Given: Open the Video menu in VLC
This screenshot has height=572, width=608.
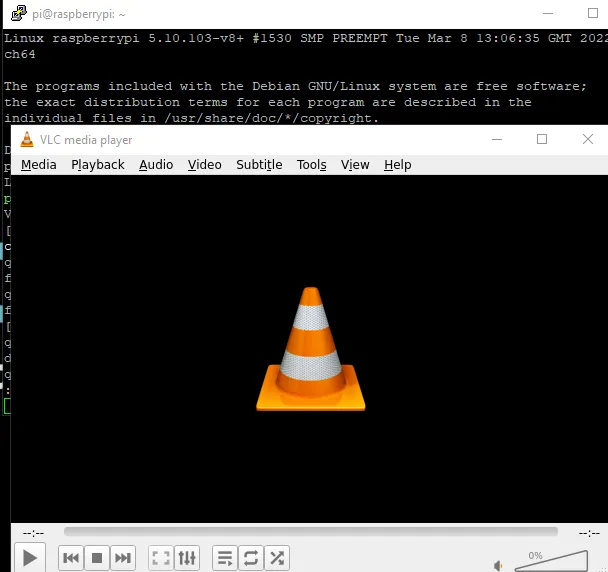Looking at the screenshot, I should pos(204,165).
